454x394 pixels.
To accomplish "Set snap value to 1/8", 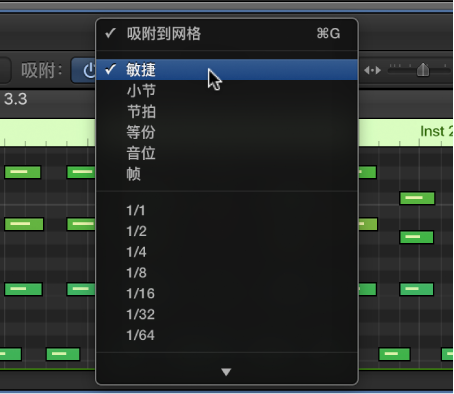I will tap(227, 273).
